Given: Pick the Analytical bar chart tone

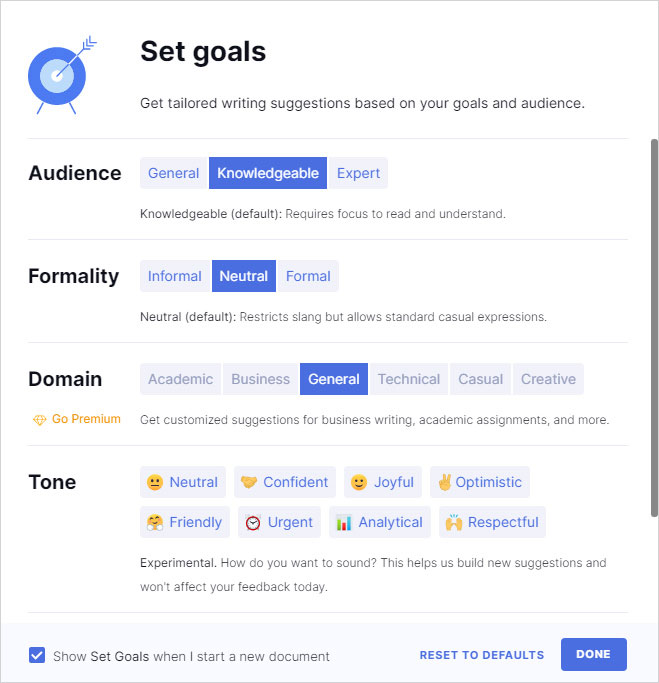Looking at the screenshot, I should click(379, 522).
